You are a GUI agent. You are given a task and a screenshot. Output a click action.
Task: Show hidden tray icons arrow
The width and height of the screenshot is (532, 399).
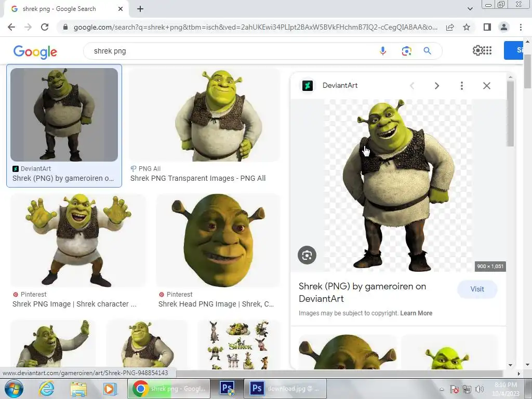coord(442,390)
